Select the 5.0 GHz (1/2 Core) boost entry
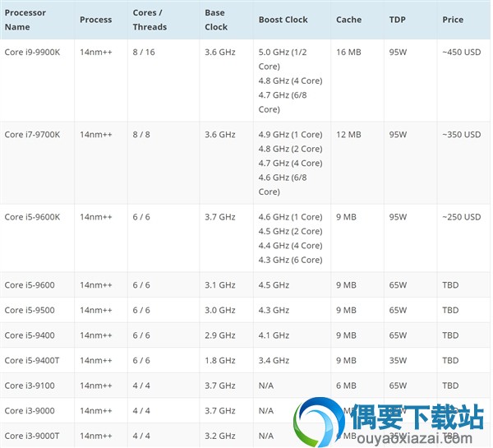 tap(283, 59)
